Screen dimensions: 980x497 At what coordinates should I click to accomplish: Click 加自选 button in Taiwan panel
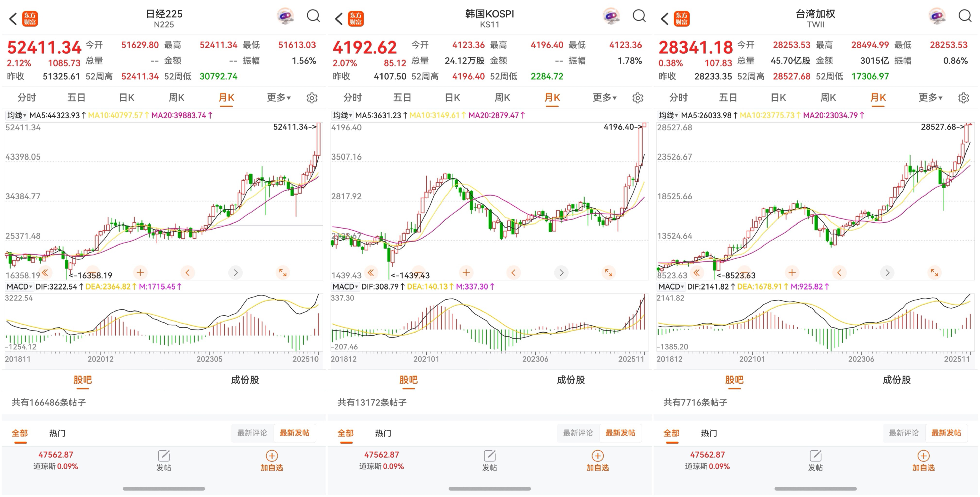(x=923, y=461)
